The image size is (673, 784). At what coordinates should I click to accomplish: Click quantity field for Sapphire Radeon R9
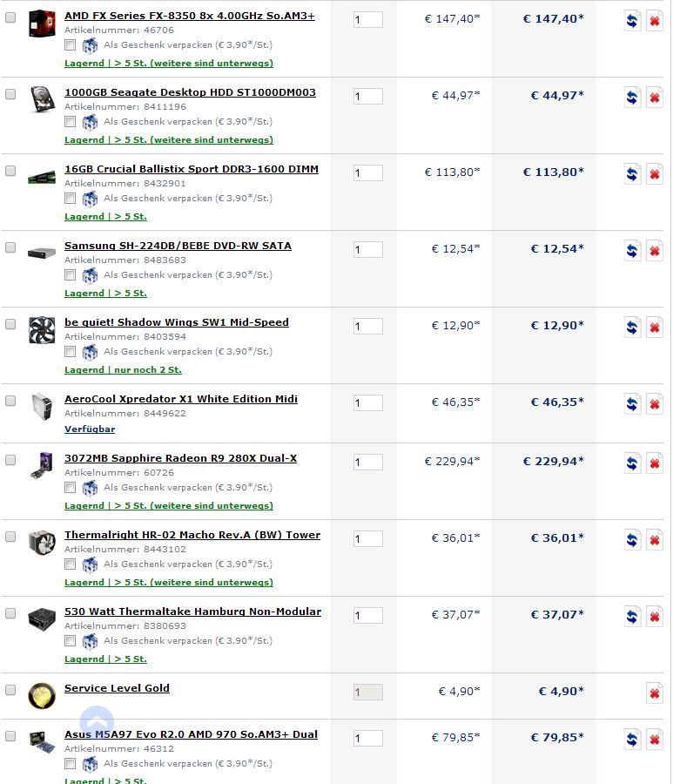(368, 462)
